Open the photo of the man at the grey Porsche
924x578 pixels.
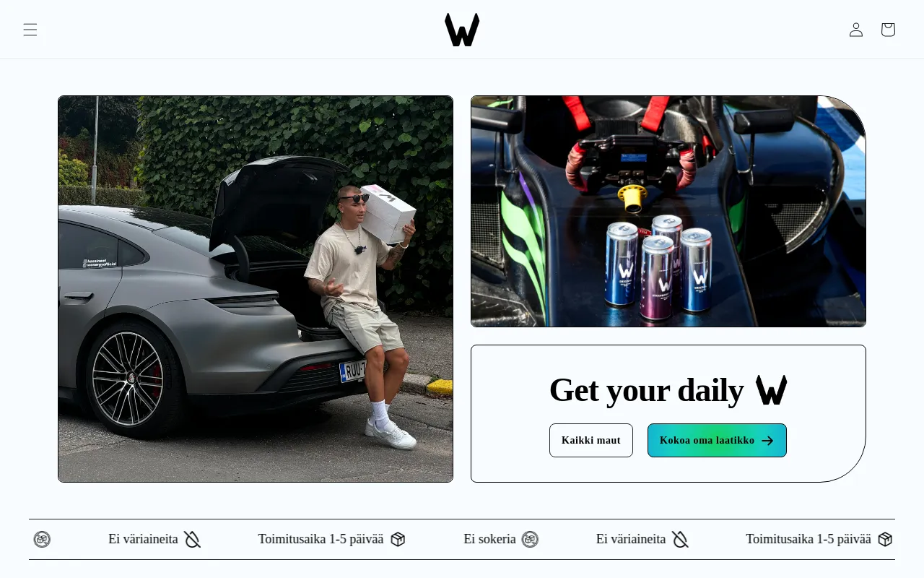pos(256,289)
